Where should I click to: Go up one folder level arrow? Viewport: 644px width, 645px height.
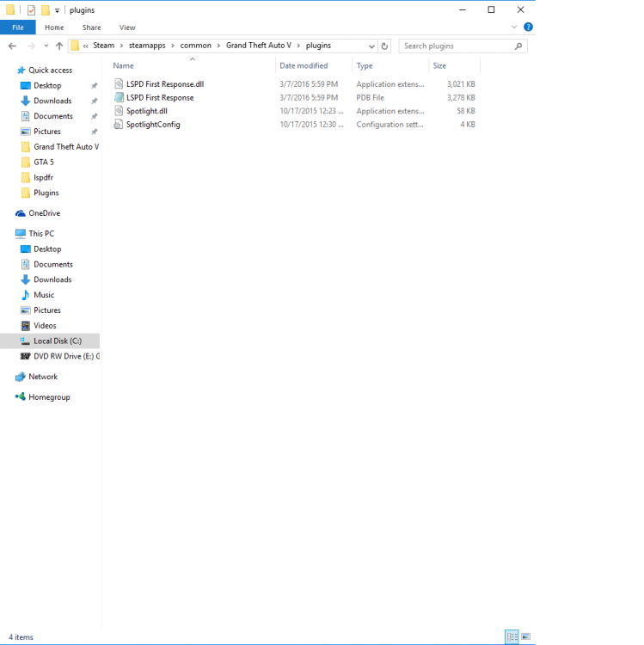(59, 46)
